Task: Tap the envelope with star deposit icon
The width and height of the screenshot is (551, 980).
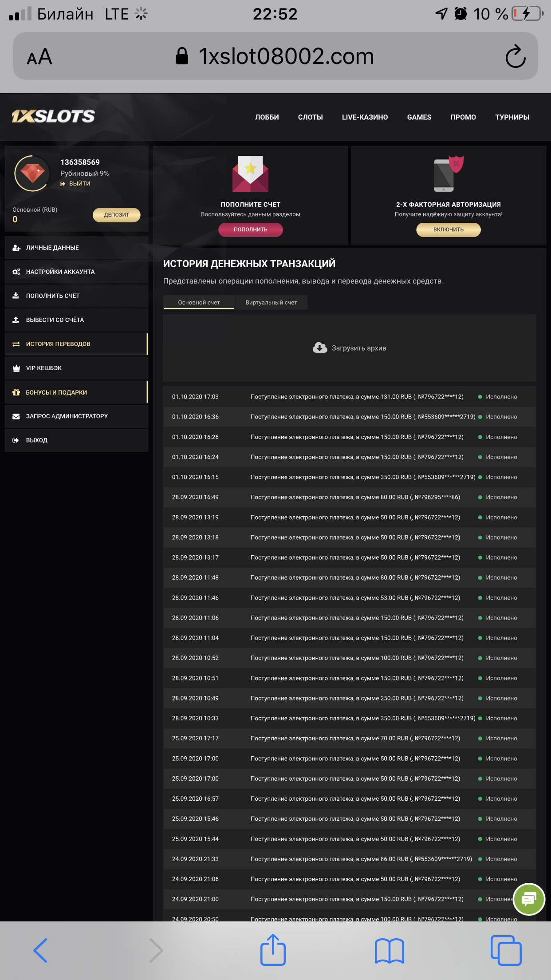Action: click(250, 174)
